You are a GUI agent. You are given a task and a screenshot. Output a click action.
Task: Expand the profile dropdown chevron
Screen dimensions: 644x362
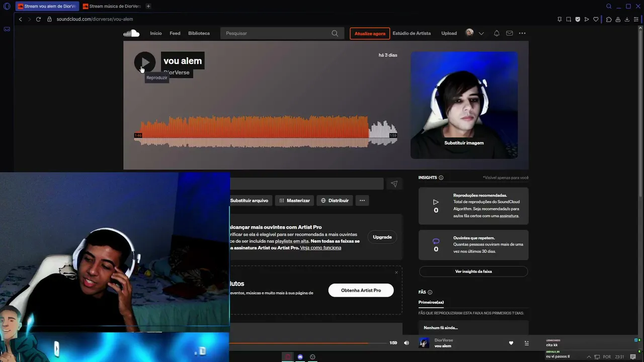coord(481,33)
